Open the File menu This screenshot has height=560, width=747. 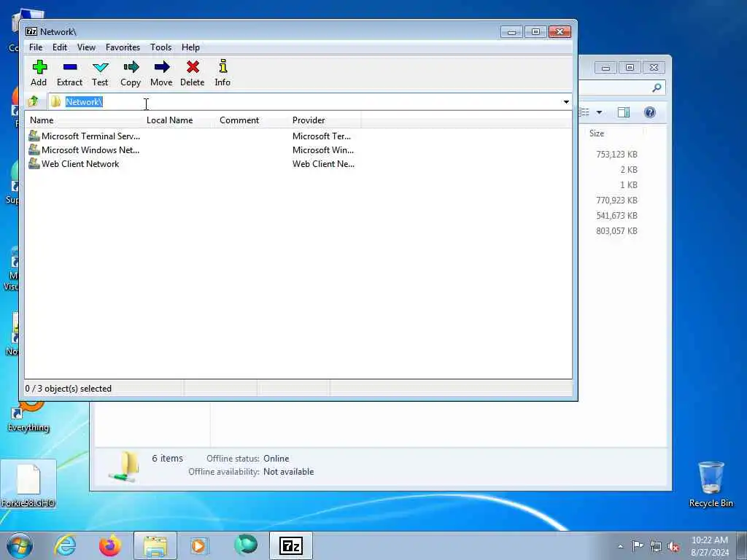36,47
